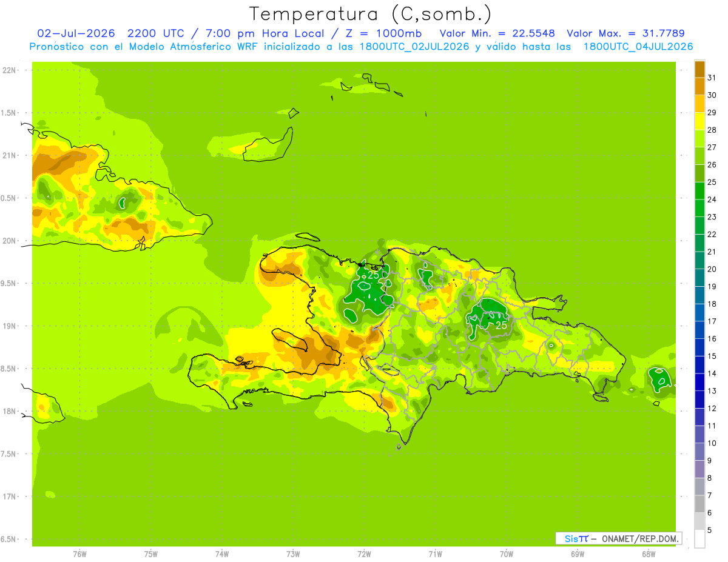Click the colorbar segment between 15 and 16

point(699,348)
